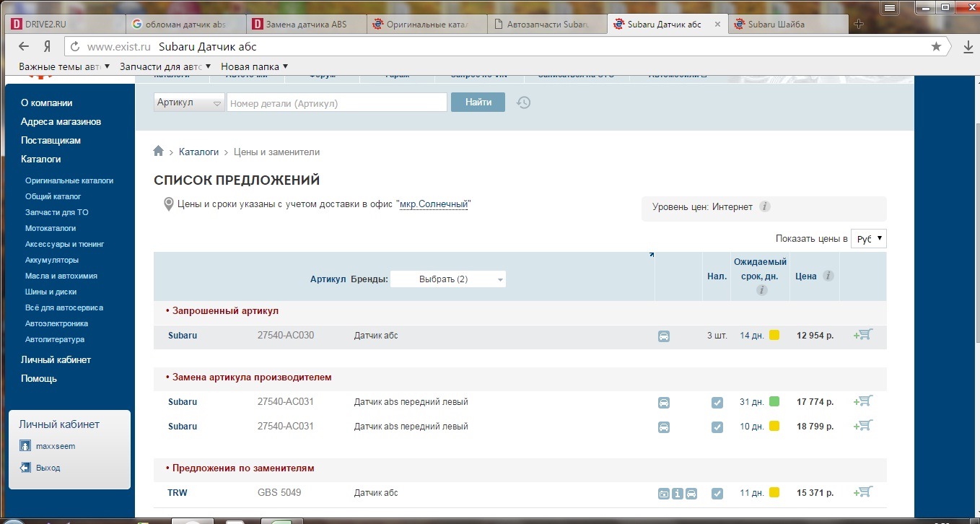Add the 12 954 р. part to cart

pos(863,335)
